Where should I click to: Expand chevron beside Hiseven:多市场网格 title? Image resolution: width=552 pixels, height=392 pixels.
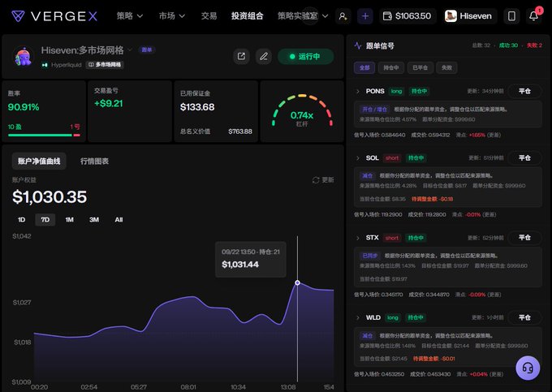[x=130, y=50]
